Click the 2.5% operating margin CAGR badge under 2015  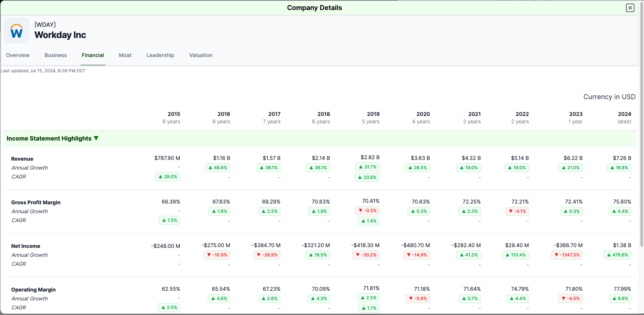(x=169, y=308)
